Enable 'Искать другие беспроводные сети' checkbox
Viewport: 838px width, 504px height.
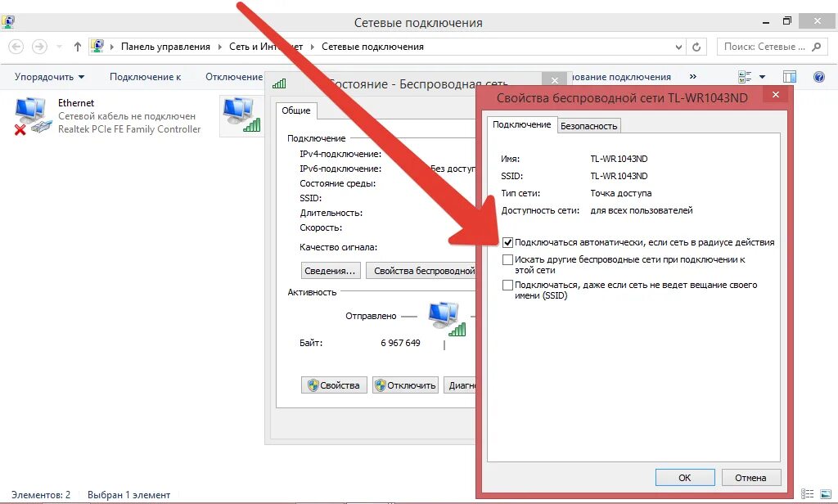507,259
